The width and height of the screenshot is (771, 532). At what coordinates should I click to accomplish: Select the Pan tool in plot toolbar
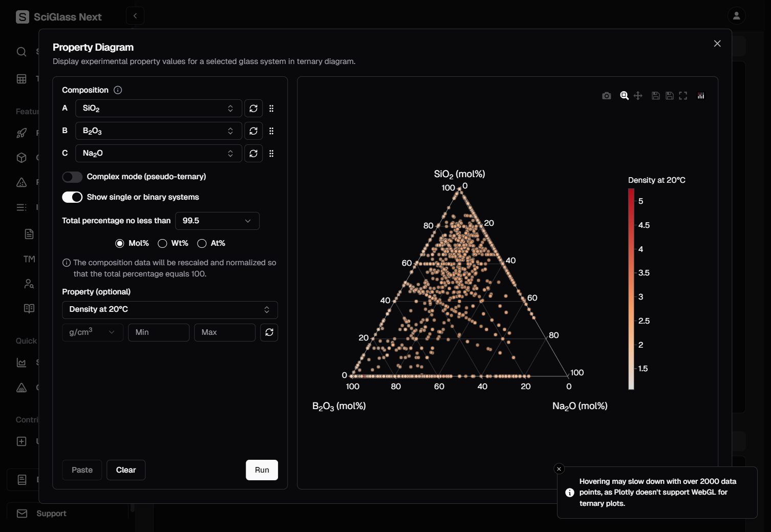pos(638,96)
